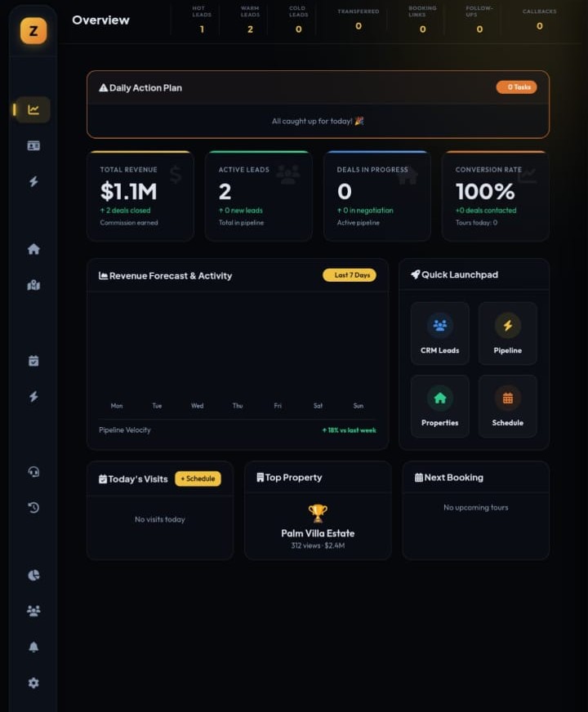Open the settings gear in sidebar

[x=33, y=683]
